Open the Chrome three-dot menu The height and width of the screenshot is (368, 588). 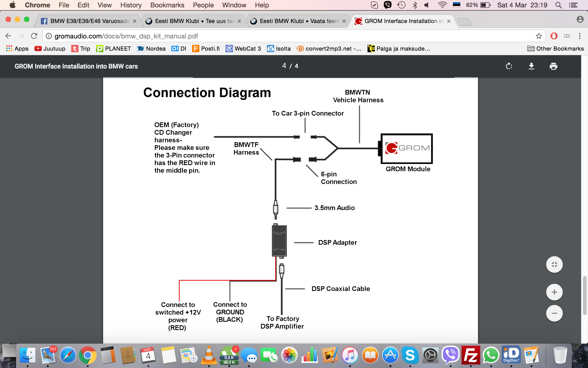[580, 36]
